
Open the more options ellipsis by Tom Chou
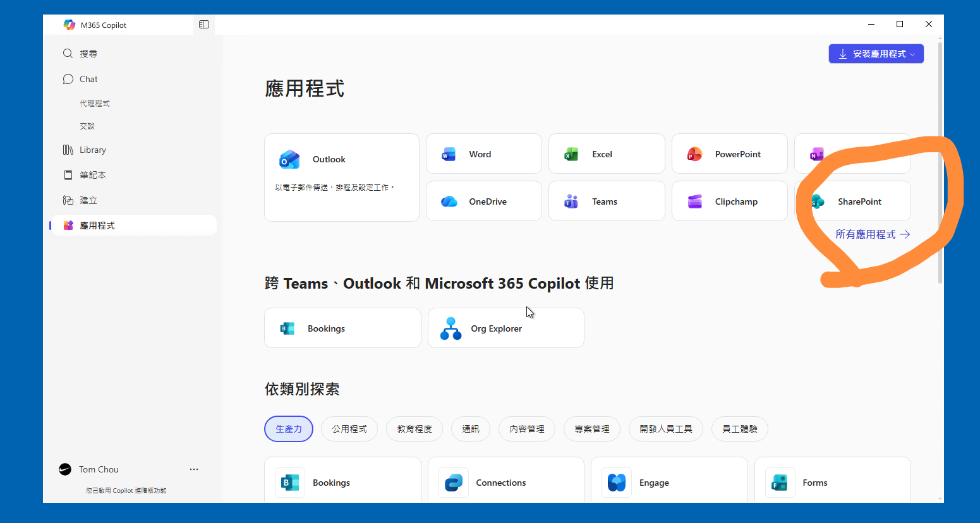point(194,469)
